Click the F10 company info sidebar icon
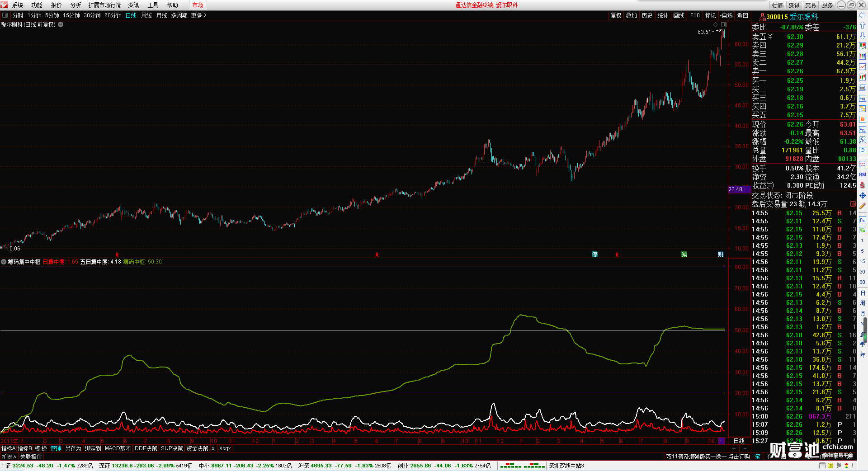Screen dimensions: 868x471 click(863, 98)
